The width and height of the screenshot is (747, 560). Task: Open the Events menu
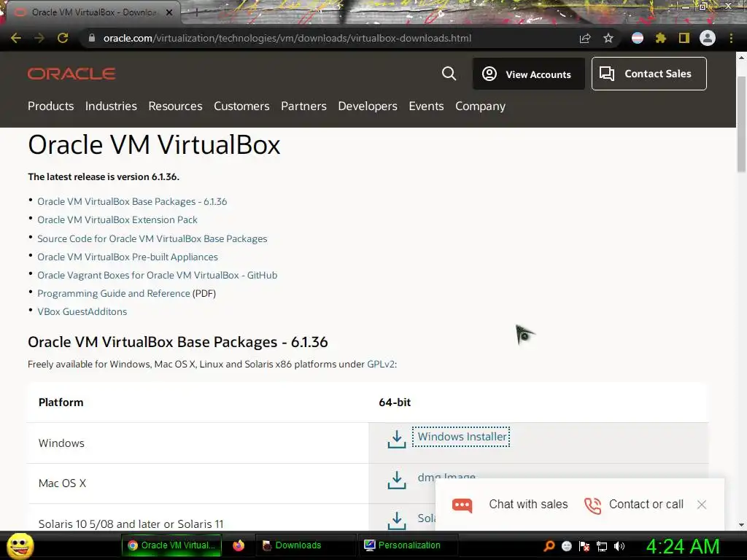click(426, 106)
